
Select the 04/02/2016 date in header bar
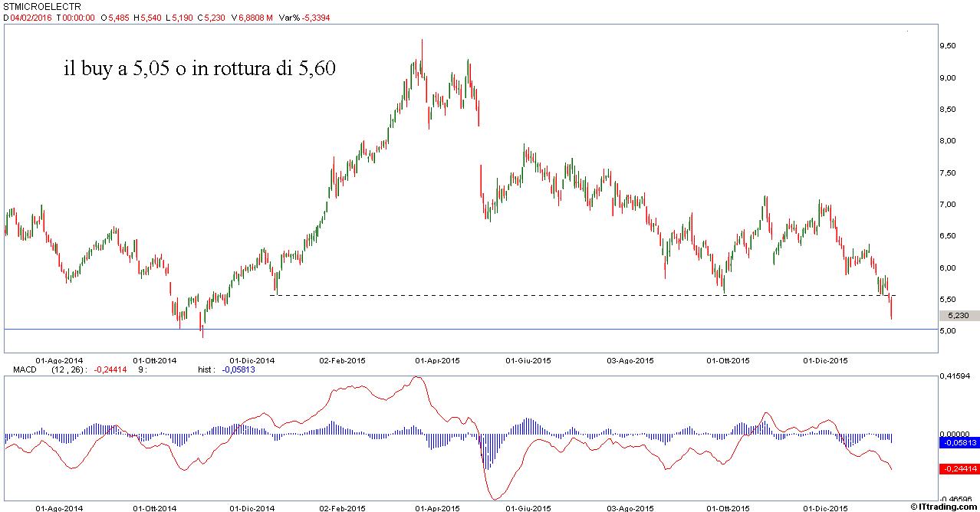(x=31, y=18)
